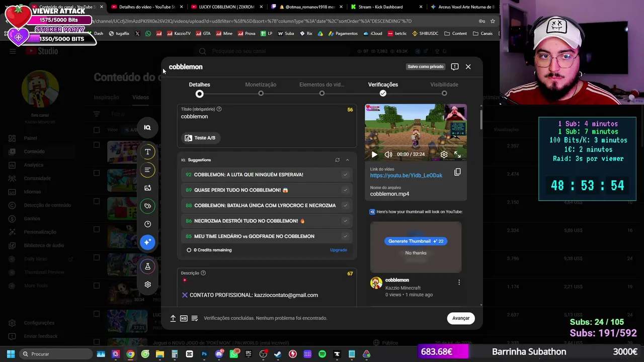This screenshot has width=644, height=362.
Task: Open the vidIQ main IQ panel button
Action: tap(147, 128)
